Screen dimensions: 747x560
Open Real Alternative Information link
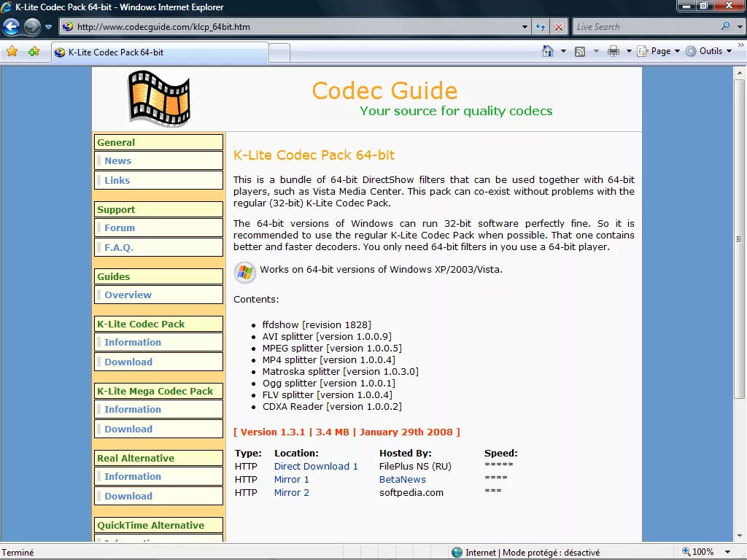133,477
